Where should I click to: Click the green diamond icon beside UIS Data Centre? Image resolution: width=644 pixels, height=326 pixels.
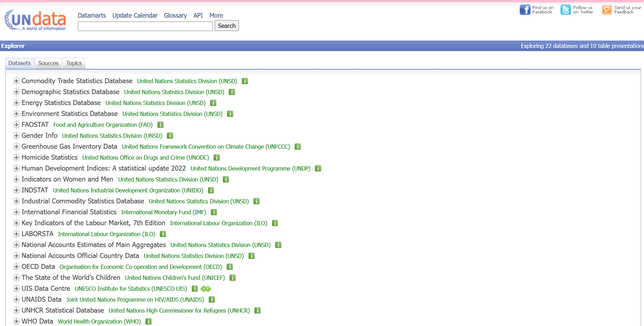tap(206, 289)
